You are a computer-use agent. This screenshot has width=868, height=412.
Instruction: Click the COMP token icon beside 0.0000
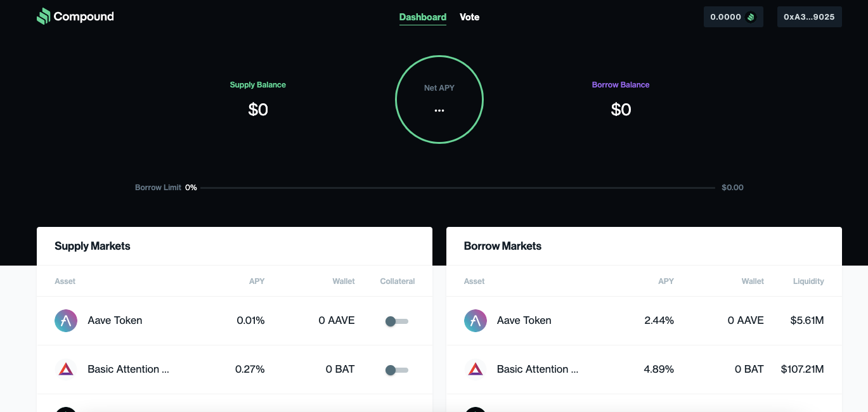pos(751,17)
